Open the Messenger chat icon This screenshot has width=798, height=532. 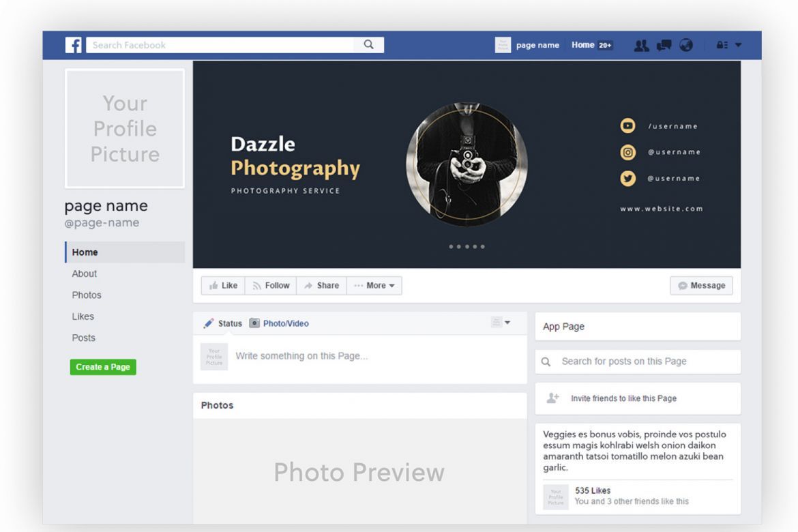(663, 45)
